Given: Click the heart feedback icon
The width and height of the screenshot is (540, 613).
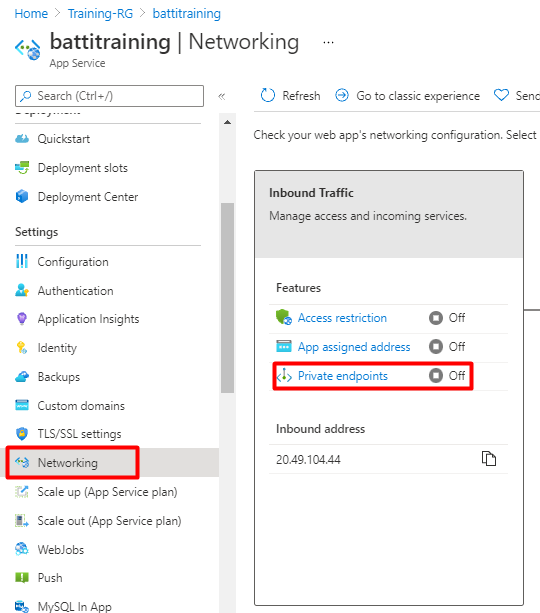Looking at the screenshot, I should (501, 95).
